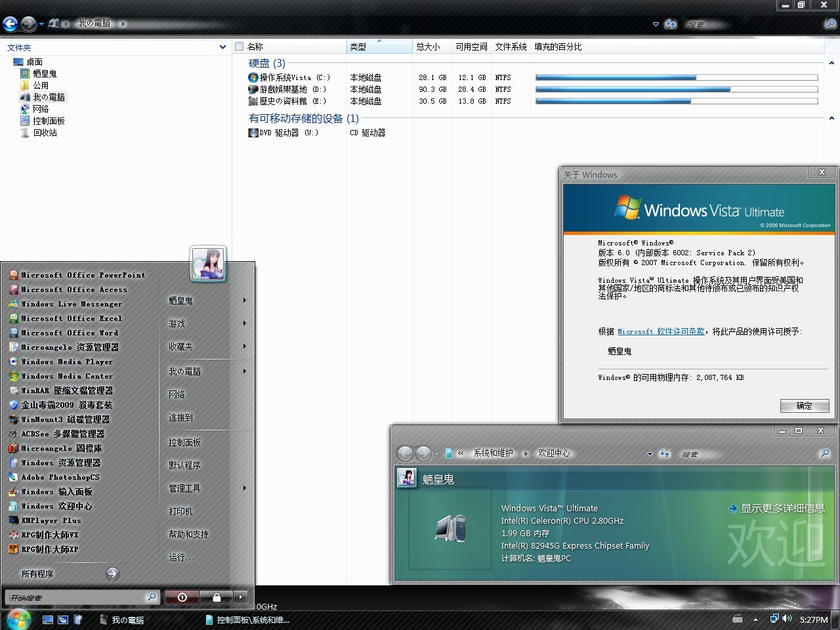Click the RPG制作大師XP icon

pyautogui.click(x=13, y=549)
